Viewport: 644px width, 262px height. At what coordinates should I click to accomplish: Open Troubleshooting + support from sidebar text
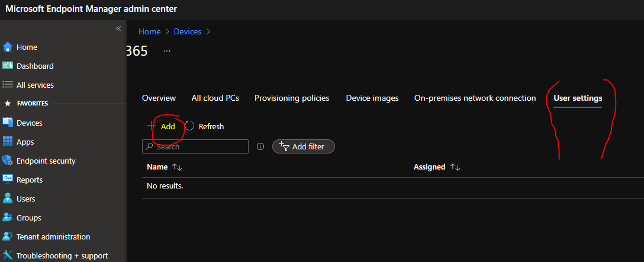[x=62, y=256]
